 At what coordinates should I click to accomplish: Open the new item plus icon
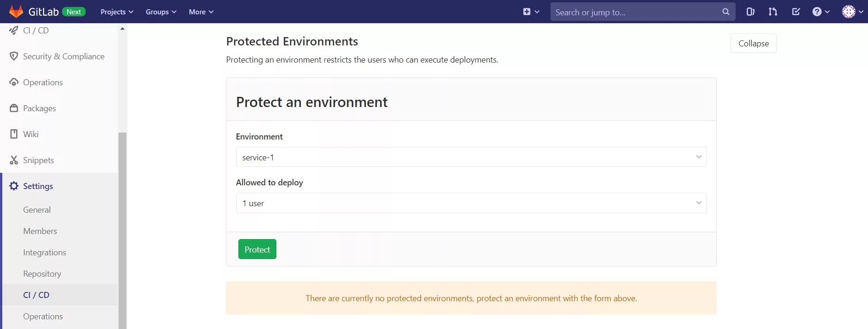click(x=527, y=12)
